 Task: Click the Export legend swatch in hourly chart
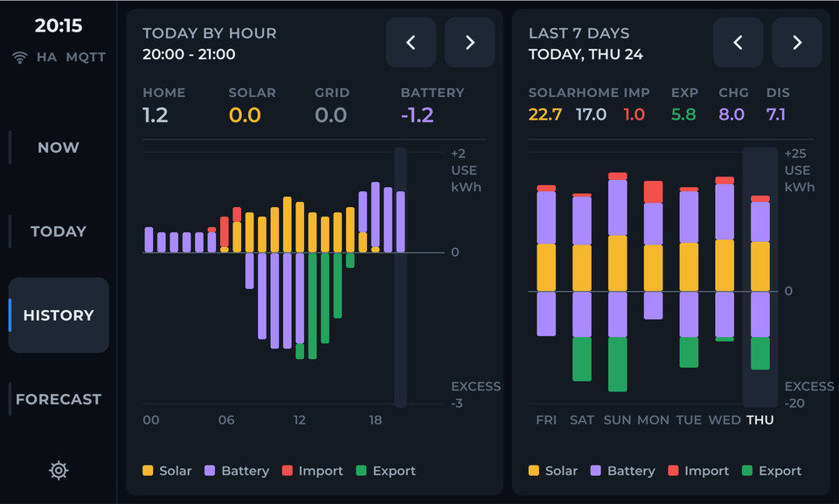[x=361, y=470]
